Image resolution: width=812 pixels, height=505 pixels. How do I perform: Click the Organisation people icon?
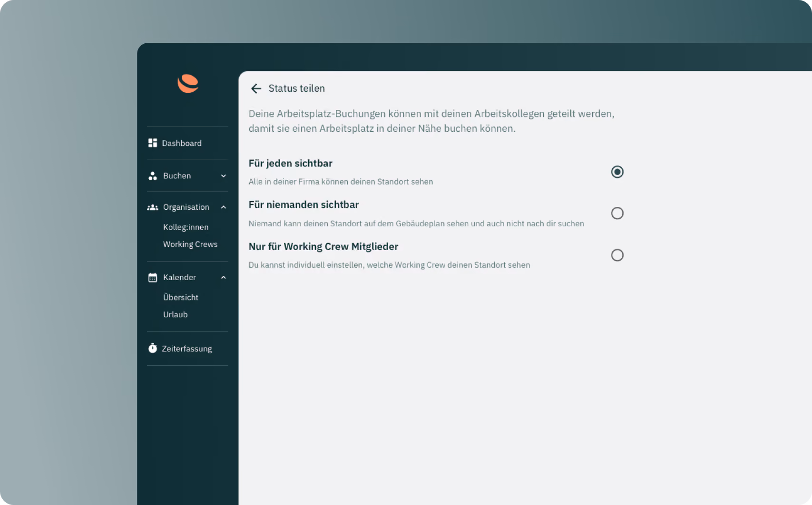pos(153,207)
